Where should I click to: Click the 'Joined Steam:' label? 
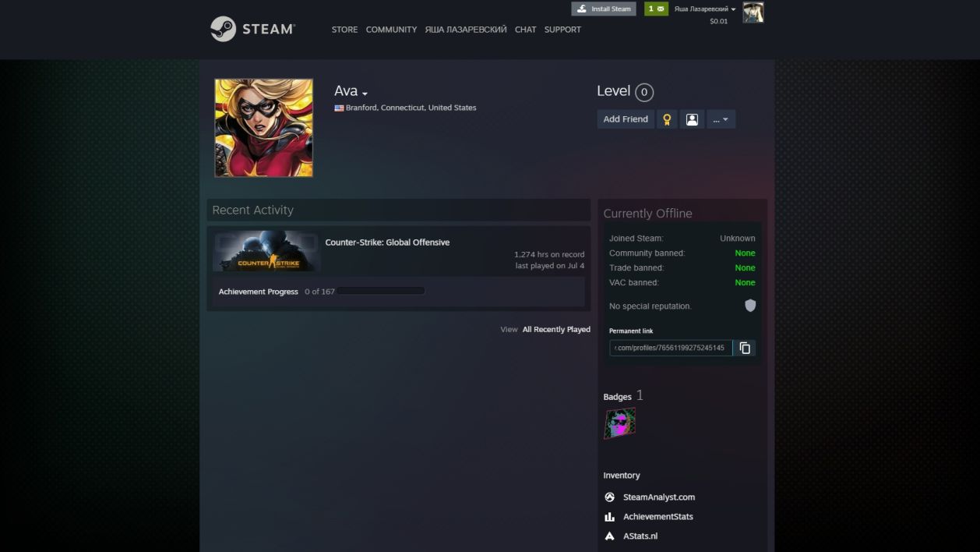click(636, 239)
